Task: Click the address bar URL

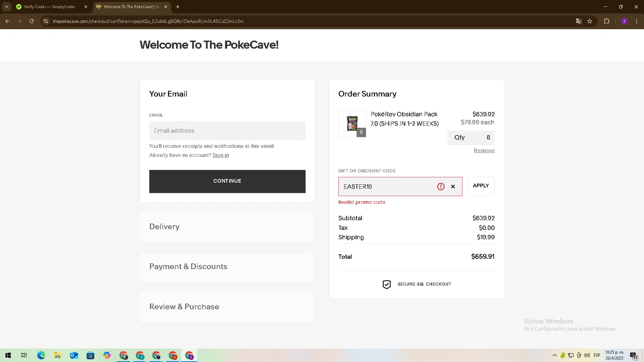Action: pyautogui.click(x=148, y=21)
